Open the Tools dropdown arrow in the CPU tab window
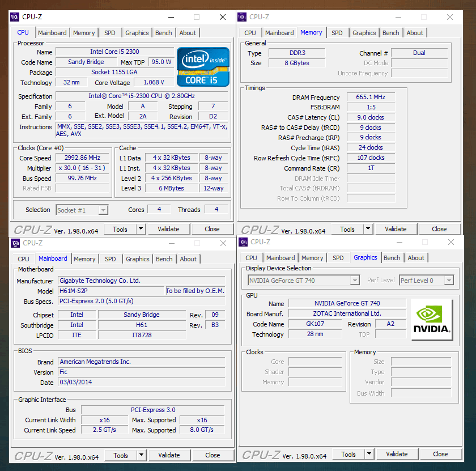 point(141,229)
